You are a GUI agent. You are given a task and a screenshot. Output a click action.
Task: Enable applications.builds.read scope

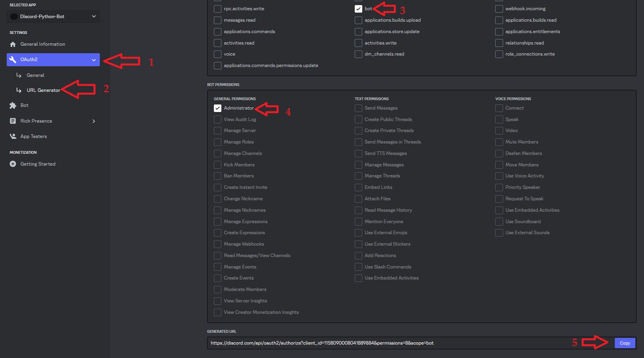[499, 20]
